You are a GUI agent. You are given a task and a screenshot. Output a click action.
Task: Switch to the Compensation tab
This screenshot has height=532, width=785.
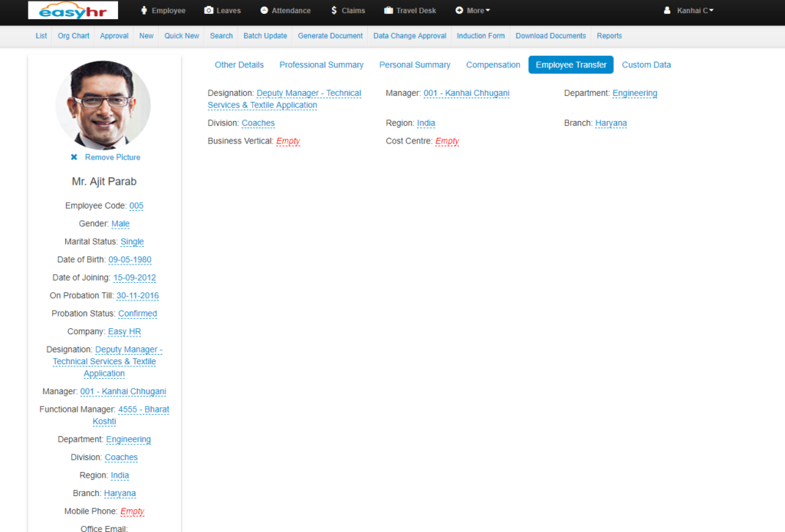(493, 64)
